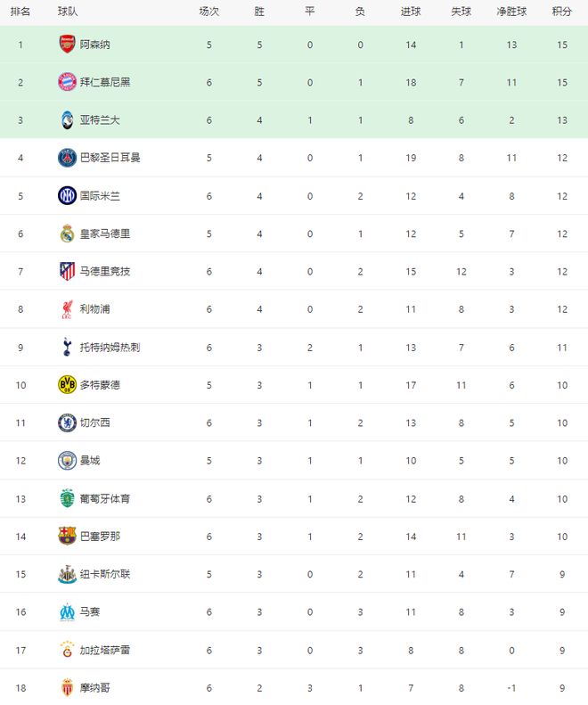This screenshot has height=705, width=588.
Task: Select the 葡萄牙体育 team name
Action: tap(105, 498)
